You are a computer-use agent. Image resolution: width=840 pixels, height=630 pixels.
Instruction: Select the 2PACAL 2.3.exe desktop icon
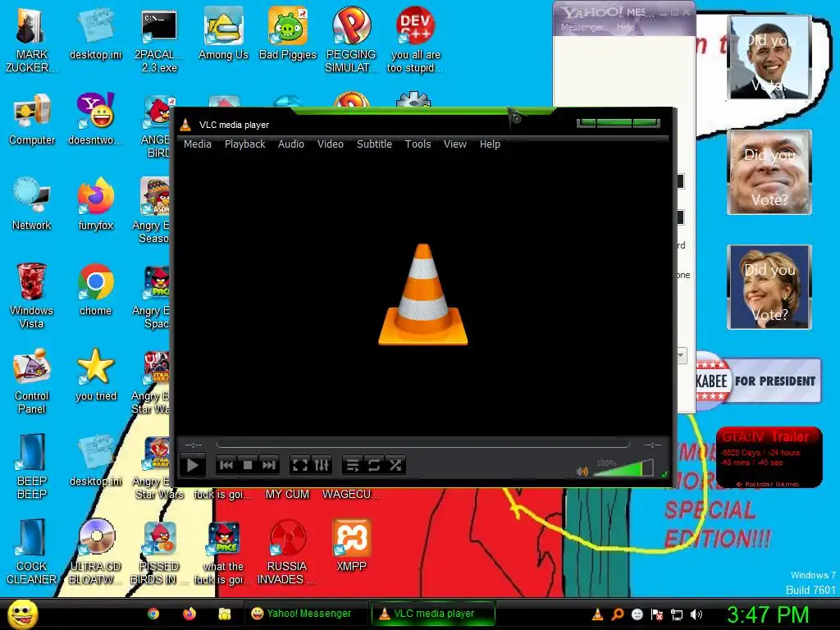tap(159, 41)
